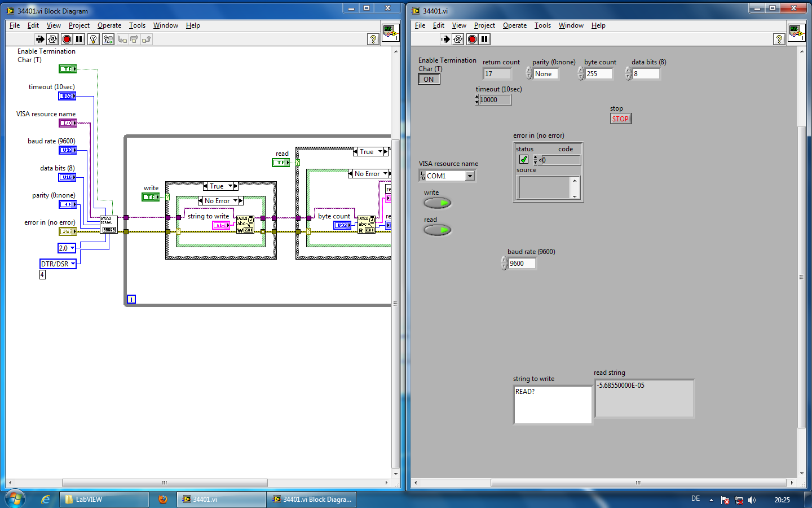Select the read TF boolean terminal in diagram
The width and height of the screenshot is (812, 508).
point(281,163)
